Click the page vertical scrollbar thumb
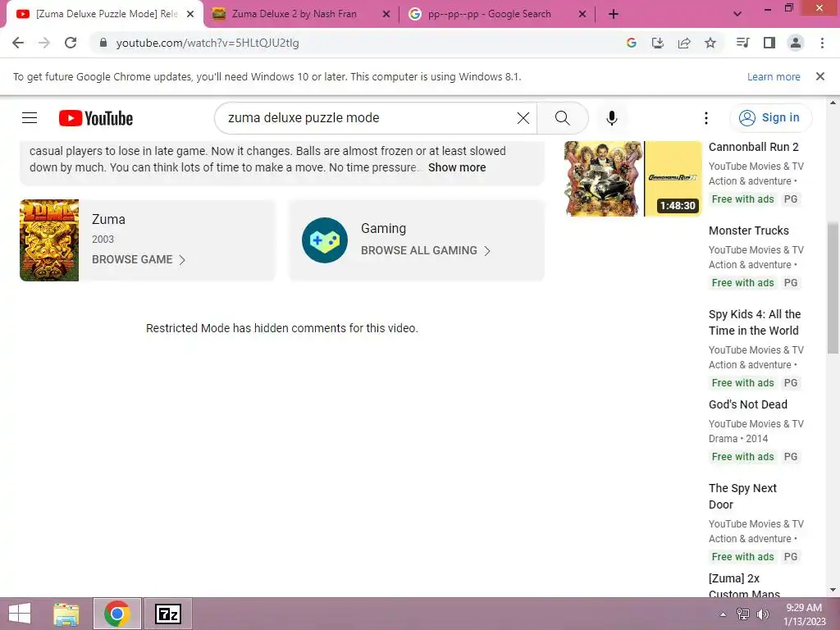This screenshot has width=840, height=630. (833, 288)
